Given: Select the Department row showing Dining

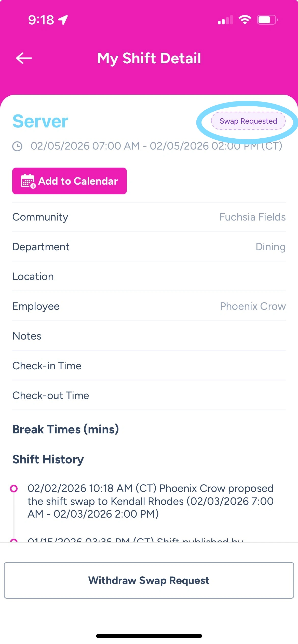Looking at the screenshot, I should pos(149,247).
